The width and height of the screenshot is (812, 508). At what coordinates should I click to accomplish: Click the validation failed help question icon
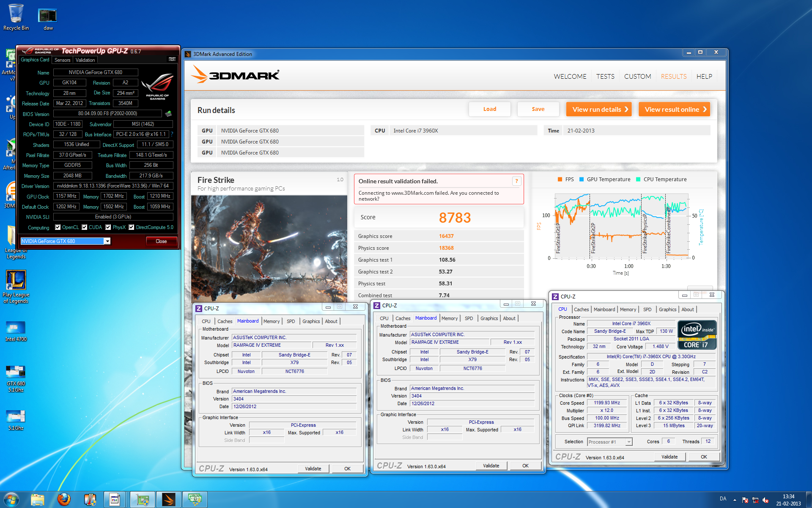click(516, 181)
